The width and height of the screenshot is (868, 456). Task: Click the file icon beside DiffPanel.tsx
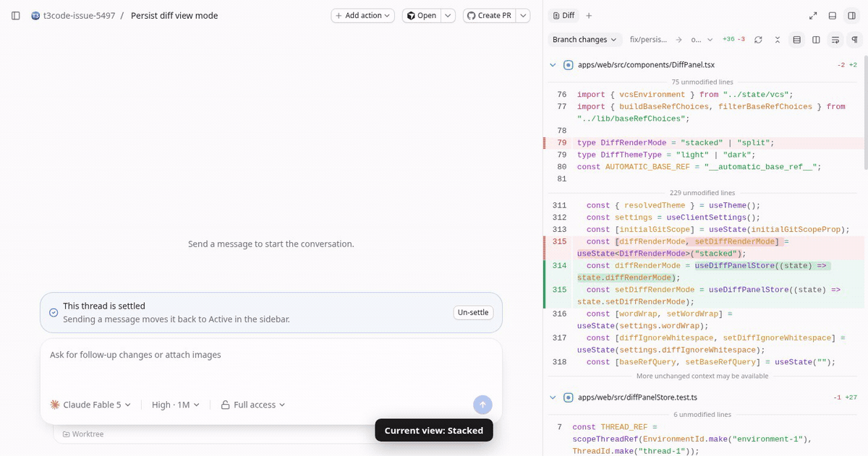pos(569,65)
